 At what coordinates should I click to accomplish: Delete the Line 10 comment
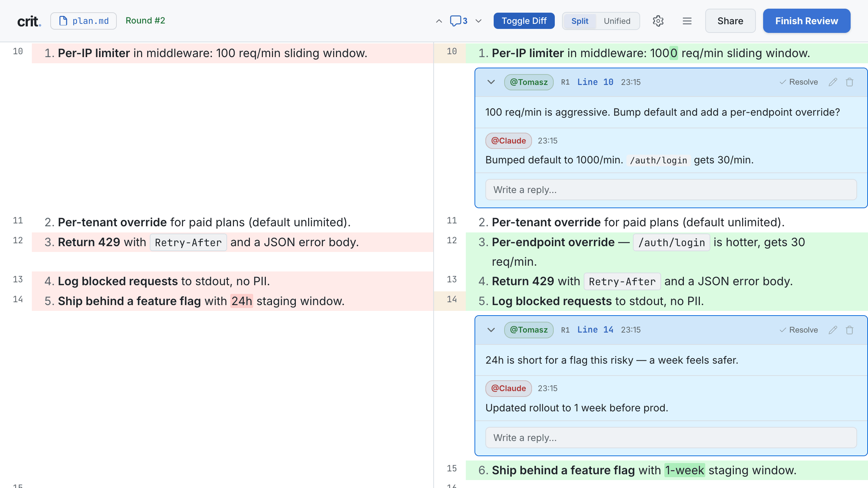[x=850, y=82]
